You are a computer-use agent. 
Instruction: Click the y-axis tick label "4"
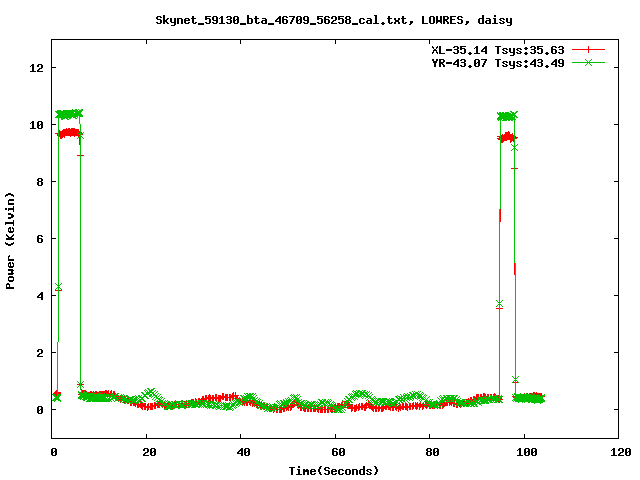pos(40,296)
